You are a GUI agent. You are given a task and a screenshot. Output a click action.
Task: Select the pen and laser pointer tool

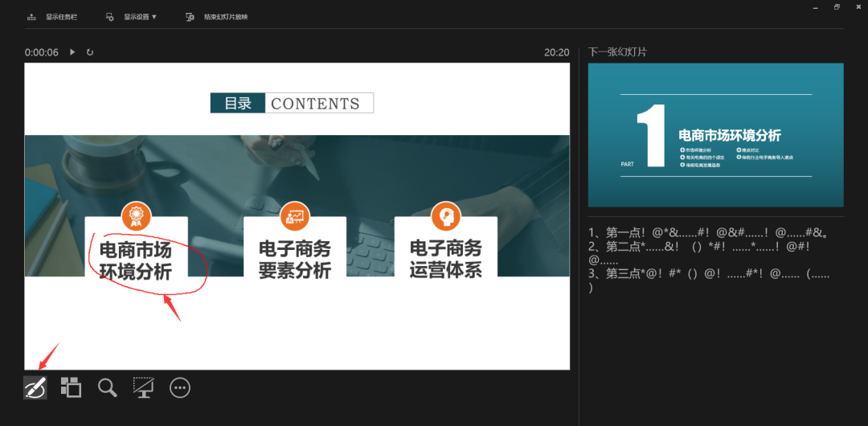pyautogui.click(x=35, y=387)
